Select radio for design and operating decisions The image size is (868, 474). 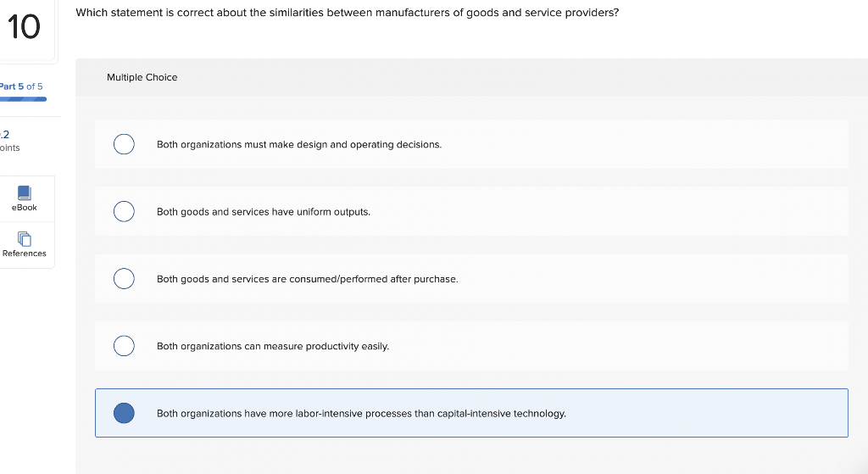(124, 144)
